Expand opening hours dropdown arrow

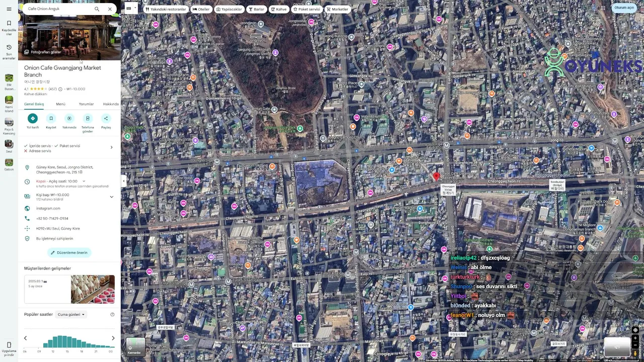pyautogui.click(x=84, y=181)
